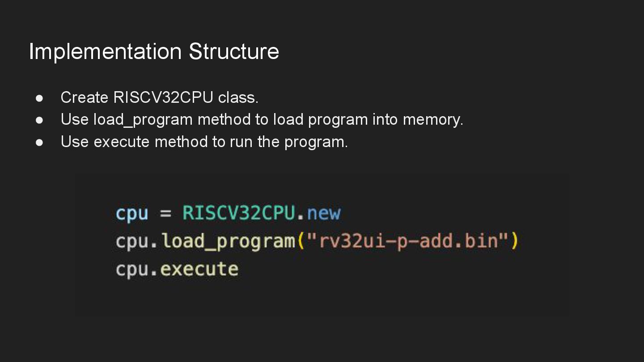Image resolution: width=644 pixels, height=362 pixels.
Task: Click the 'load_program' word in second bullet
Action: click(x=143, y=120)
